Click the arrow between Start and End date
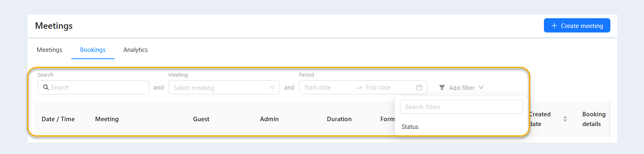This screenshot has height=154, width=644. click(359, 88)
